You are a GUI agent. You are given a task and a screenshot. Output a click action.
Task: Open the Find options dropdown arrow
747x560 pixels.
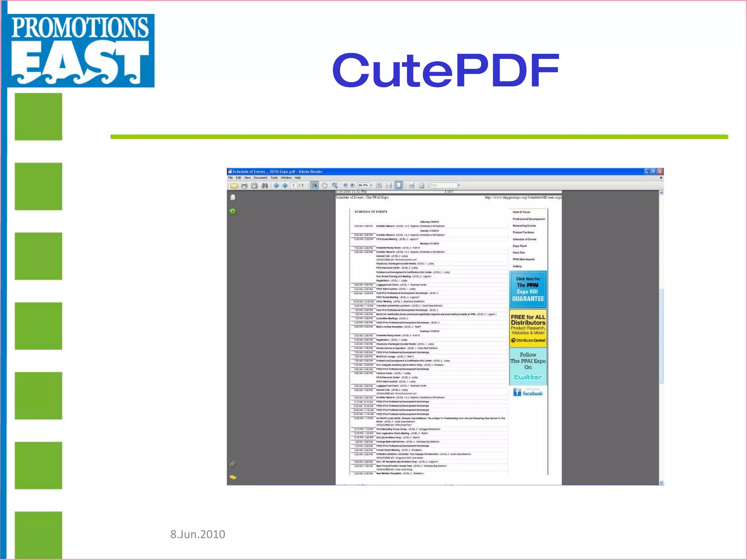point(459,186)
